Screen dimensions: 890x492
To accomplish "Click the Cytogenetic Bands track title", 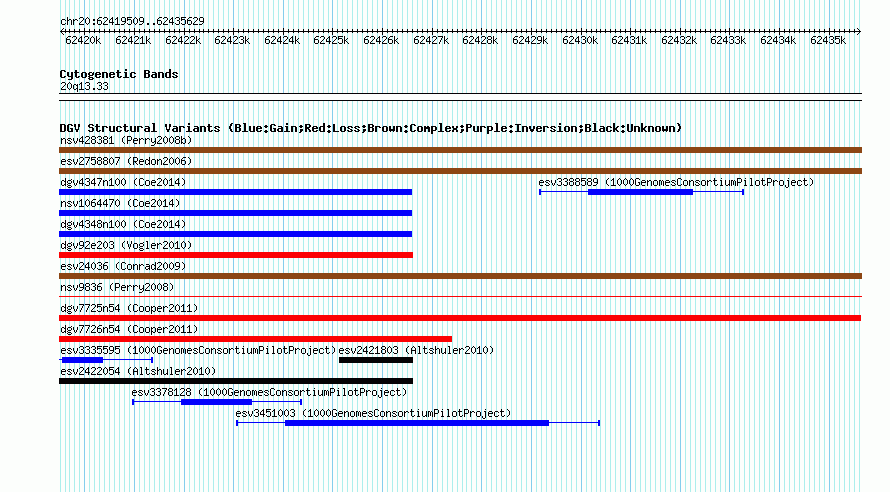I will 119,74.
